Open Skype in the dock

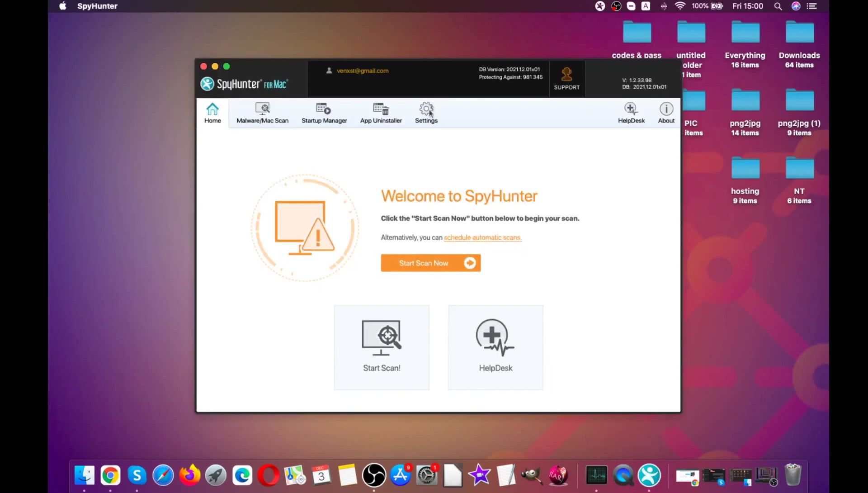click(137, 475)
